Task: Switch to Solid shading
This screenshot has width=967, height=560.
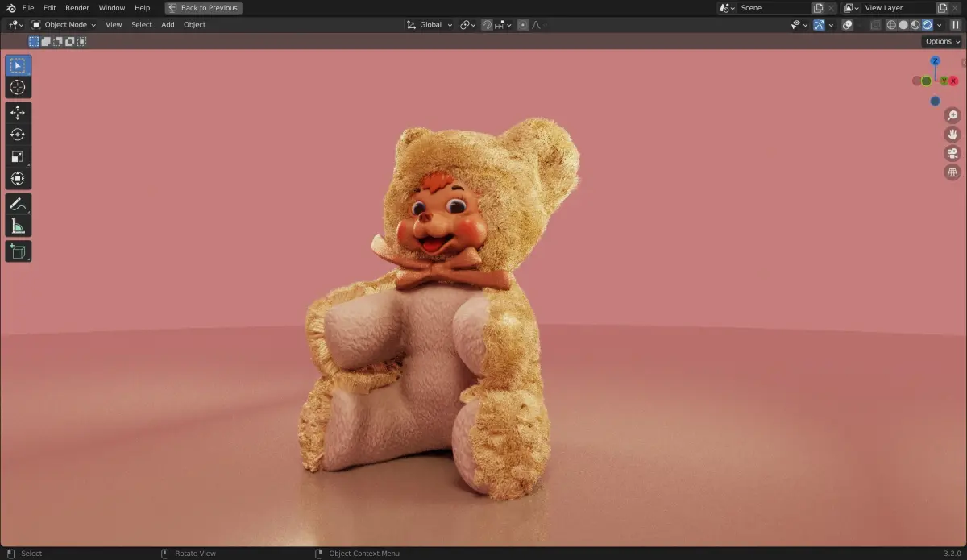Action: point(903,25)
